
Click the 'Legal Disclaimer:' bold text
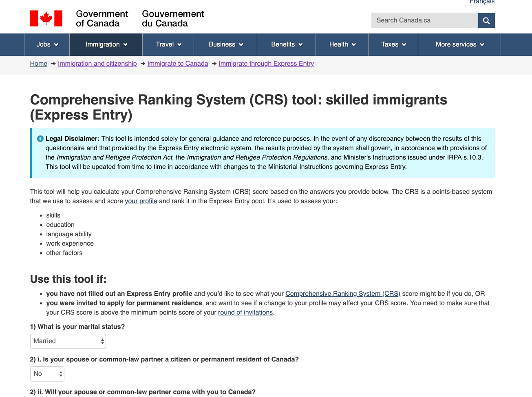point(73,139)
